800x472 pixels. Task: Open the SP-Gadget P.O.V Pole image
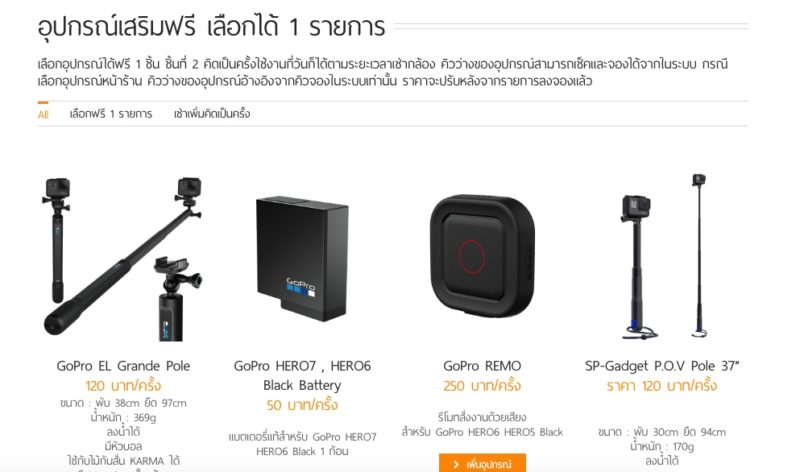pyautogui.click(x=663, y=257)
